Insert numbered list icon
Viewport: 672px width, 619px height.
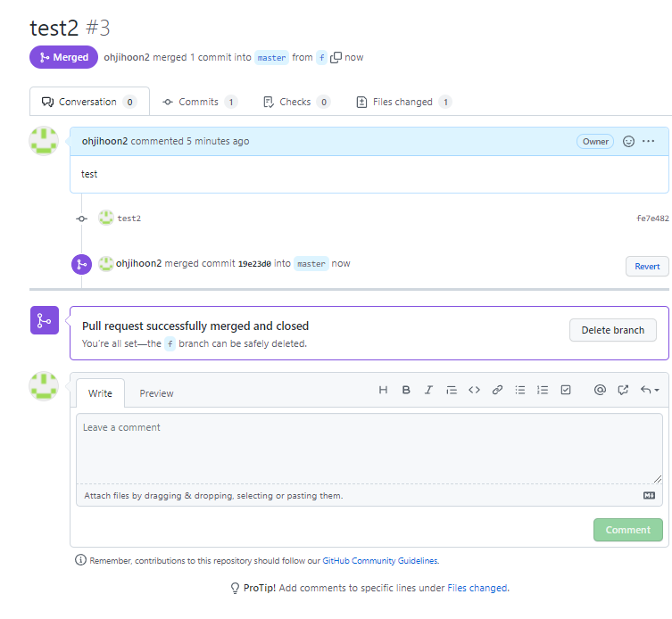[x=543, y=390]
